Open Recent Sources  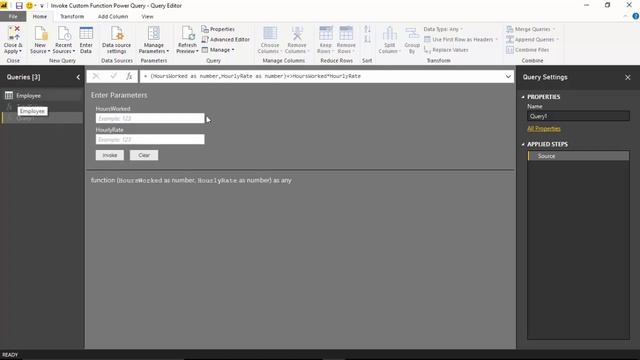(x=64, y=39)
